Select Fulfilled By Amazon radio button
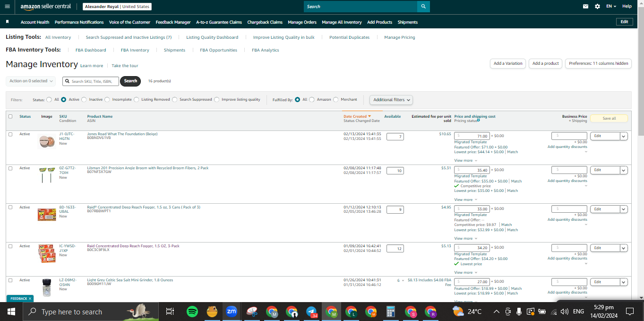This screenshot has height=321, width=644. (x=312, y=100)
